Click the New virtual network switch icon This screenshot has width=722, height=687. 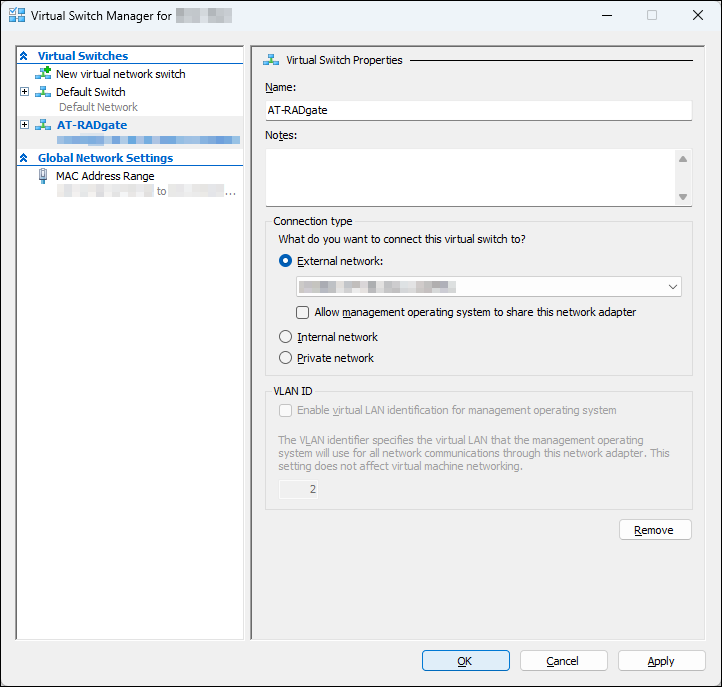(x=43, y=74)
